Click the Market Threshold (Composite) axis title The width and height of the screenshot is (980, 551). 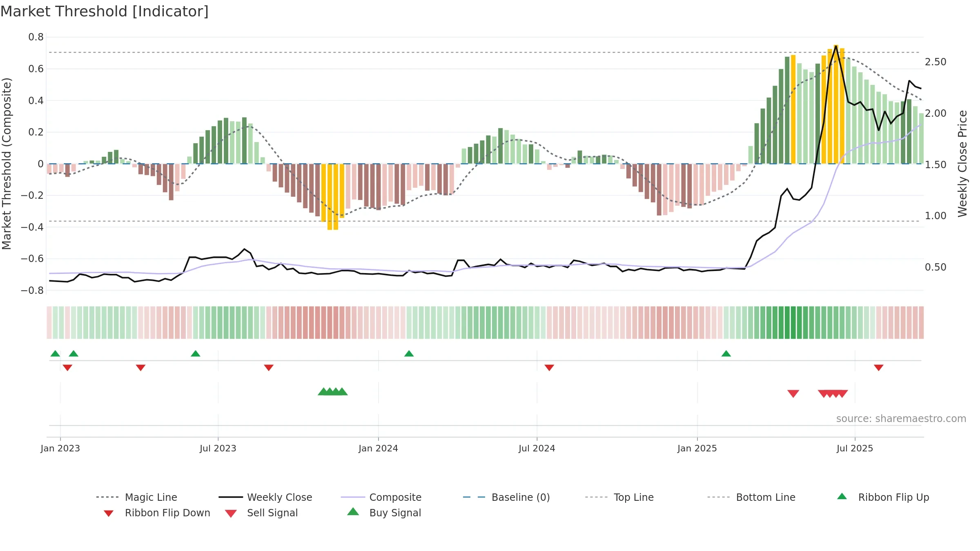point(7,164)
